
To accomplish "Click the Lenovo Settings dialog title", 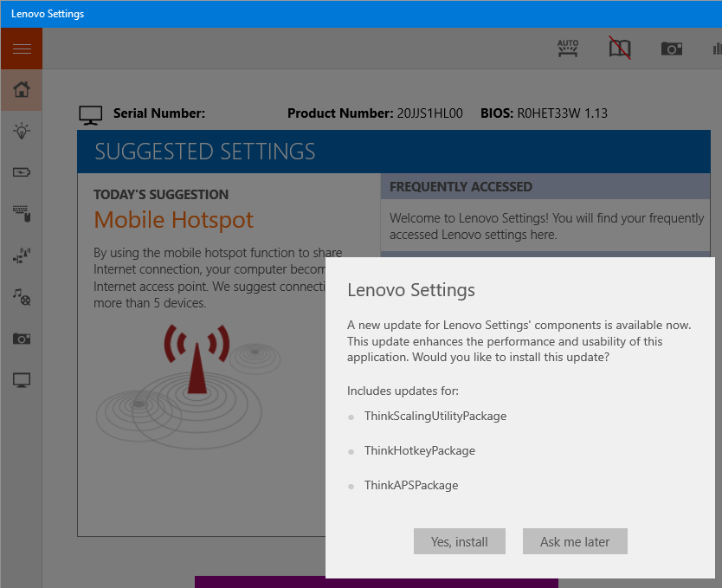I will pyautogui.click(x=410, y=290).
